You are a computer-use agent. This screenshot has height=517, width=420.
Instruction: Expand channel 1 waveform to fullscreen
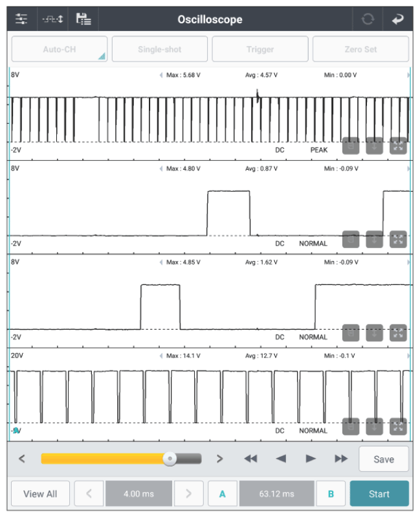(x=398, y=146)
